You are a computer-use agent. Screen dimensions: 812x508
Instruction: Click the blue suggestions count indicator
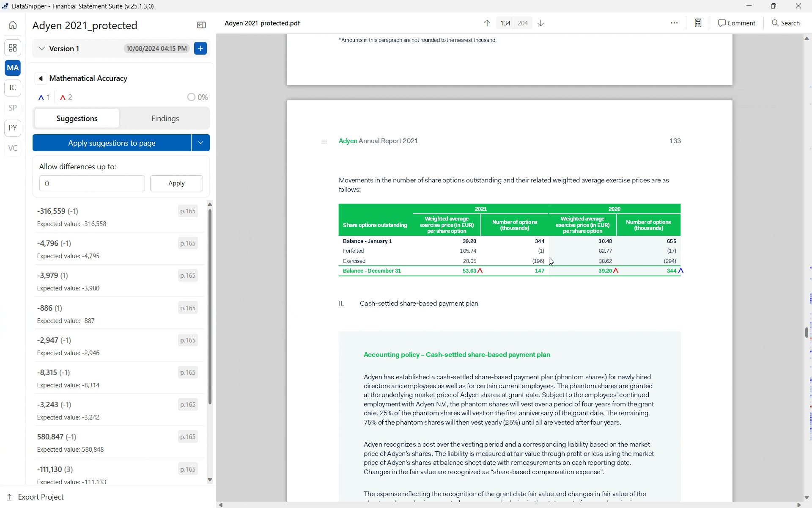(x=44, y=97)
